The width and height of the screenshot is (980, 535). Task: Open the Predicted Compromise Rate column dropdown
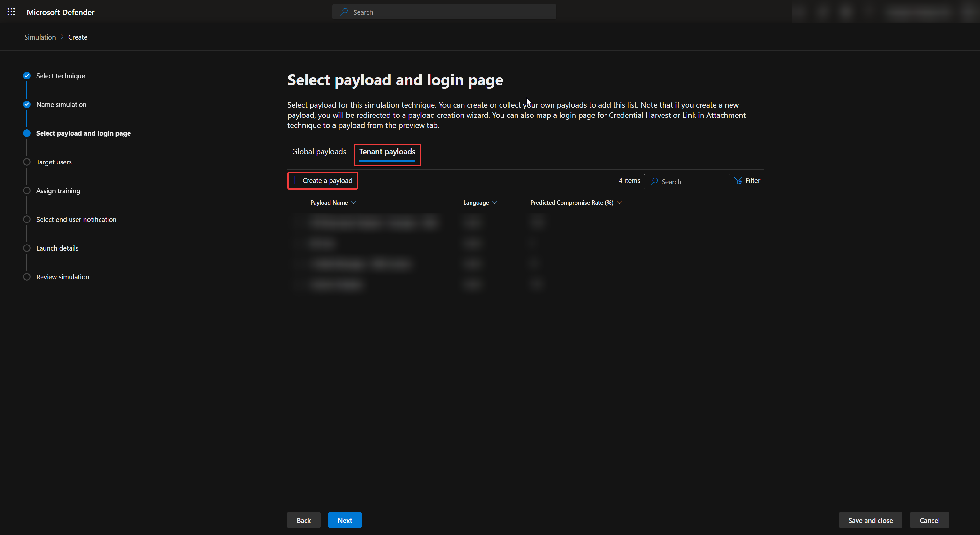pyautogui.click(x=619, y=203)
